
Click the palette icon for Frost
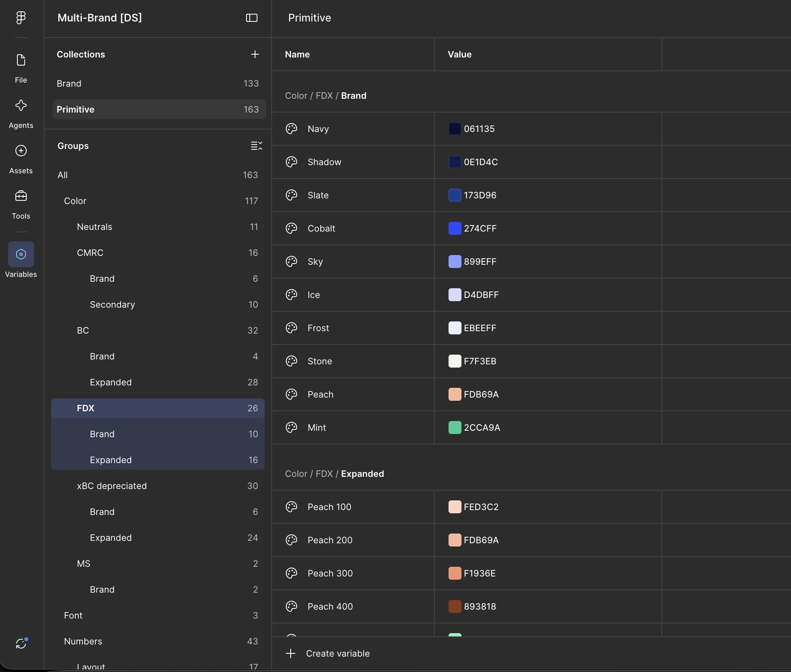[291, 328]
